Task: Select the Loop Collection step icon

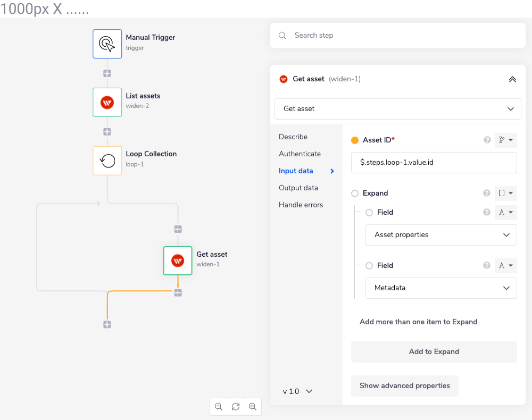Action: click(x=107, y=161)
